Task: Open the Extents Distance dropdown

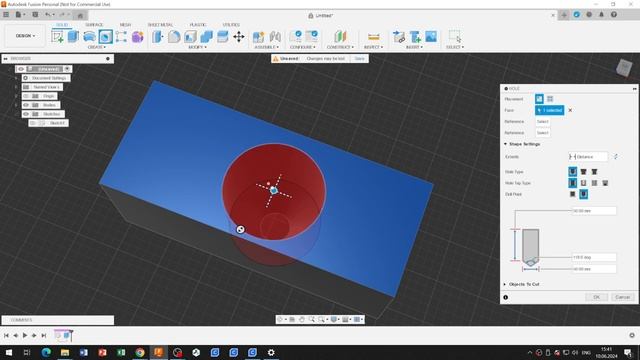Action: (x=588, y=157)
